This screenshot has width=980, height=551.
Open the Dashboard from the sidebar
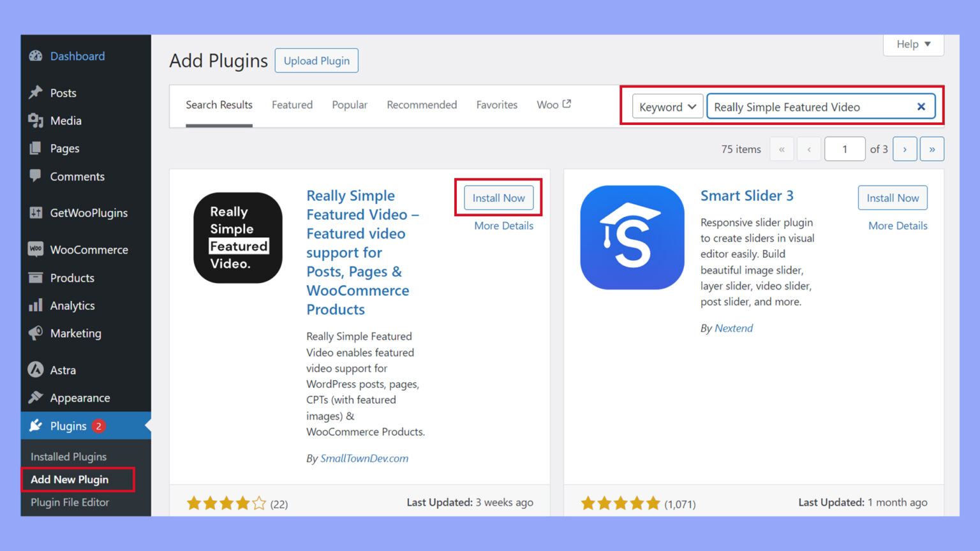click(x=36, y=56)
